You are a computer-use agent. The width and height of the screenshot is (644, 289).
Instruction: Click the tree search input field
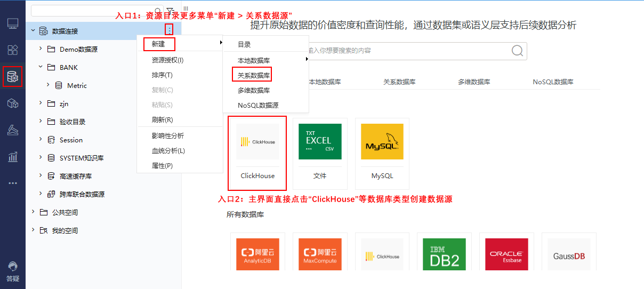coord(96,11)
